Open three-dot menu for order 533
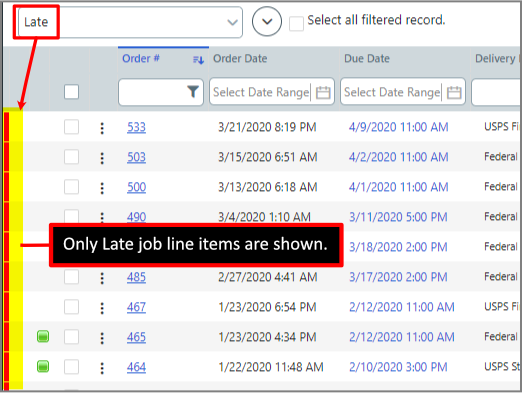This screenshot has height=393, width=522. click(x=102, y=128)
